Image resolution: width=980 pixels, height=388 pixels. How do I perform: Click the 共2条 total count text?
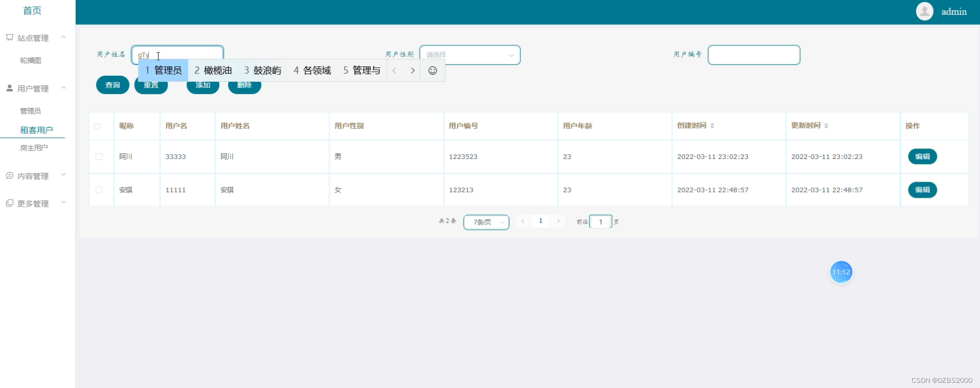(x=447, y=221)
